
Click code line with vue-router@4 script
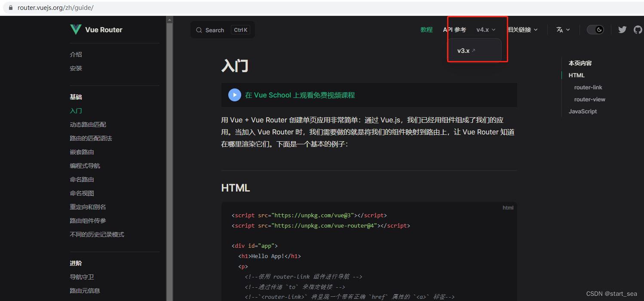[321, 225]
